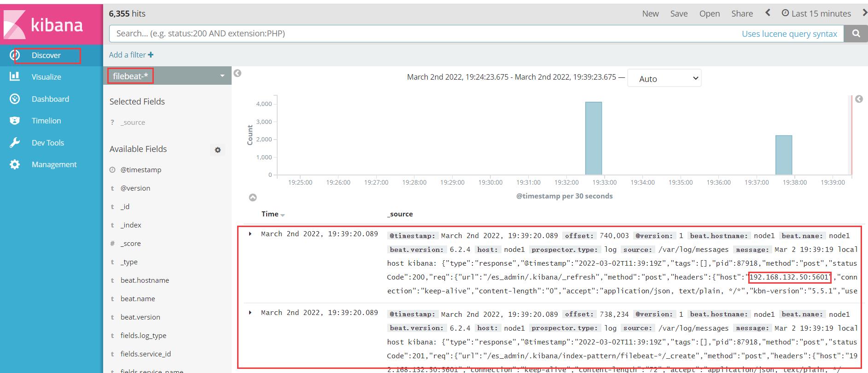Open the Uses lucene query syntax link
Screen dimensions: 868x373
(x=789, y=34)
